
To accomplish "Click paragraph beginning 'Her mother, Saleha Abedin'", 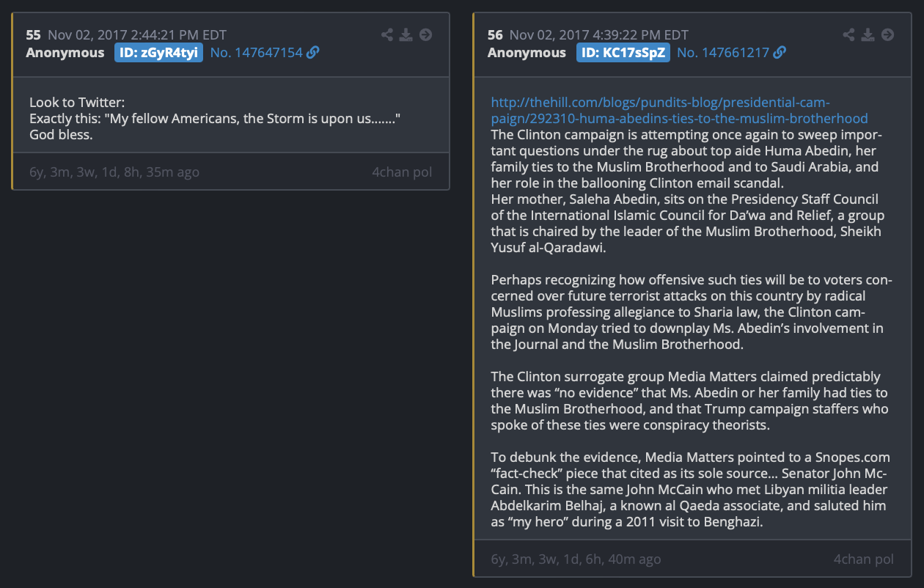I will (x=687, y=223).
